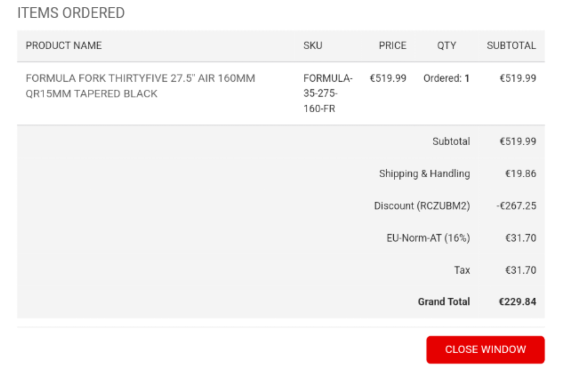Click the SKU column header
562x392 pixels.
point(313,46)
